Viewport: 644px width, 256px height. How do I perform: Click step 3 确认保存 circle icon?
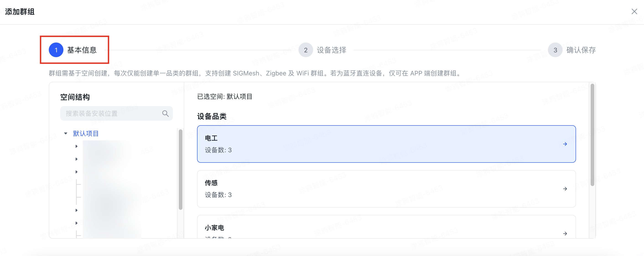click(555, 50)
